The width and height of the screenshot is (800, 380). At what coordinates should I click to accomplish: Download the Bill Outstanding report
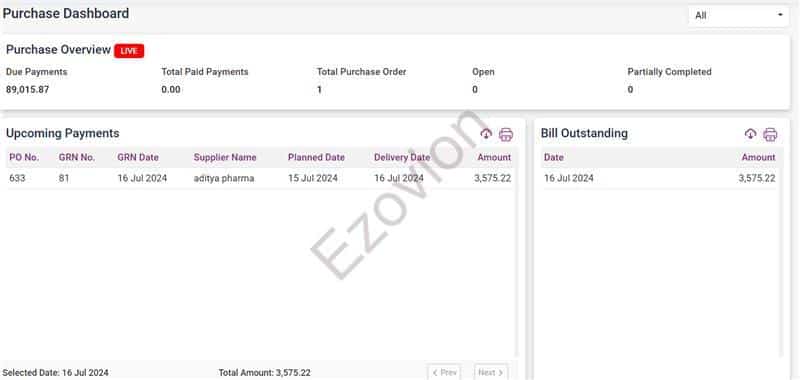[x=750, y=134]
